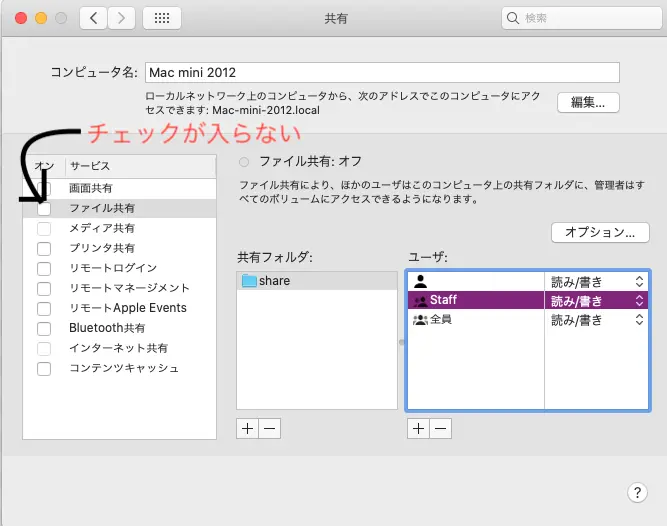Select プリンタ共有 in service list

[102, 248]
